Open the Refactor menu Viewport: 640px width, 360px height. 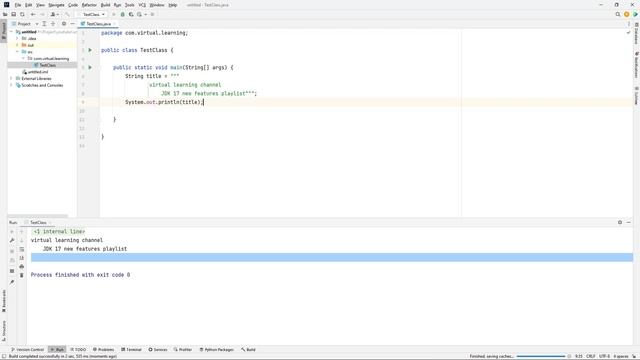coord(89,5)
